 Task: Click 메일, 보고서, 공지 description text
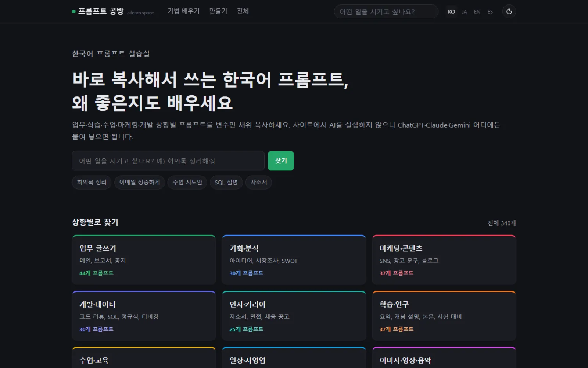click(x=103, y=261)
